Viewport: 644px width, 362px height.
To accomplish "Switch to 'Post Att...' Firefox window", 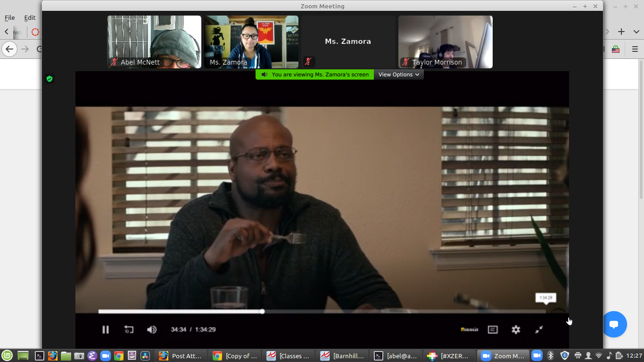I will [x=181, y=356].
